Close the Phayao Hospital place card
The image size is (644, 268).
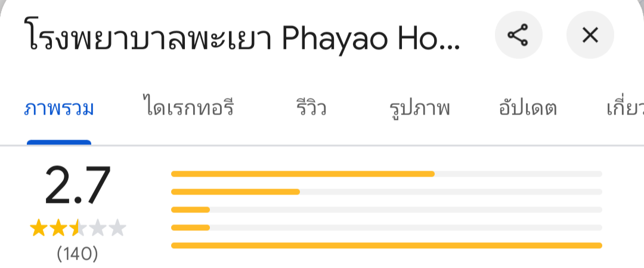pyautogui.click(x=589, y=36)
